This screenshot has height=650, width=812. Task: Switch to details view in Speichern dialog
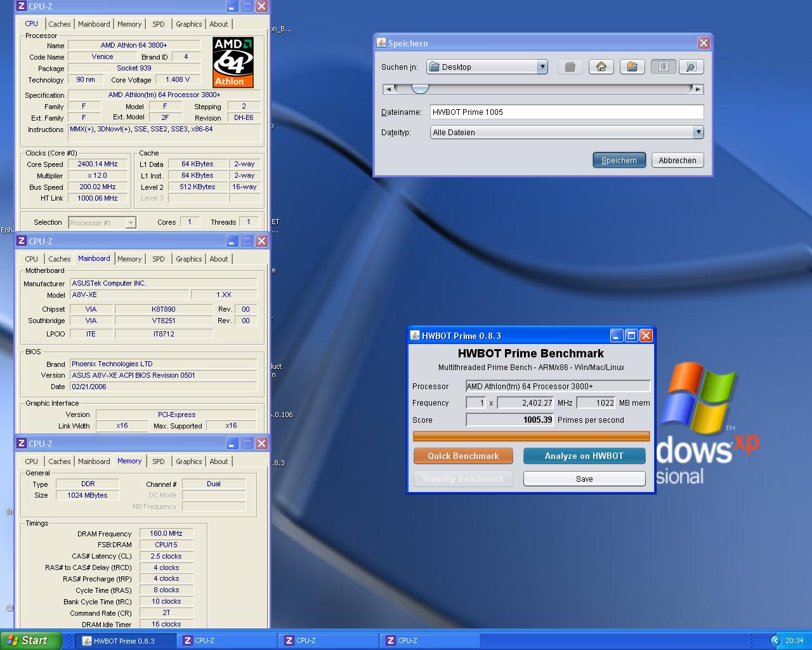click(x=691, y=67)
